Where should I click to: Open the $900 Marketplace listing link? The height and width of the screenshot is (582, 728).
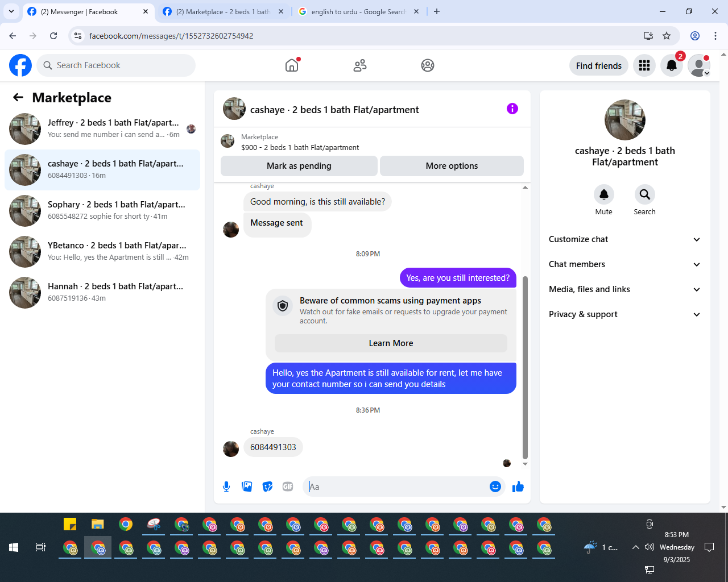[x=300, y=148]
